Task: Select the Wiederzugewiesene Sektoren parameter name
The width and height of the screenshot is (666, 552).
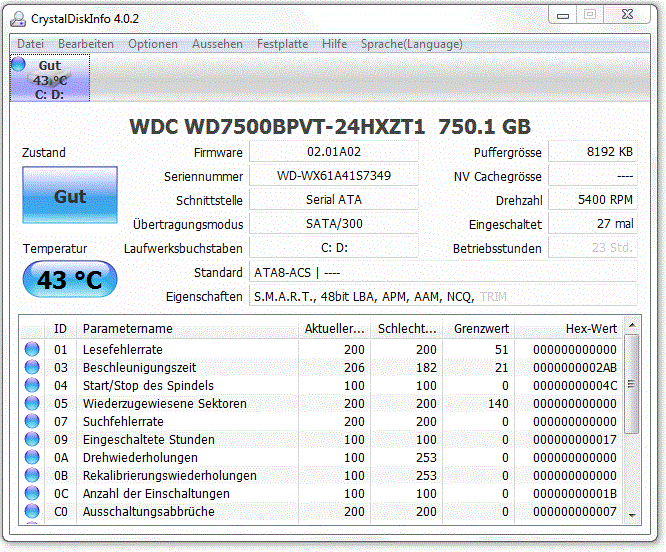Action: pyautogui.click(x=164, y=403)
